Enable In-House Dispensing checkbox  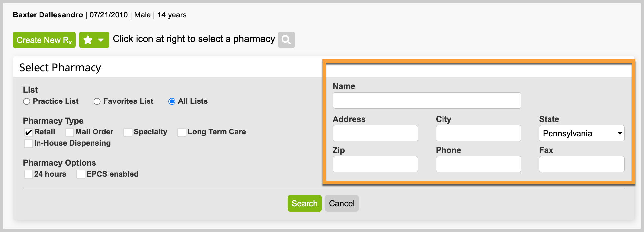[29, 144]
